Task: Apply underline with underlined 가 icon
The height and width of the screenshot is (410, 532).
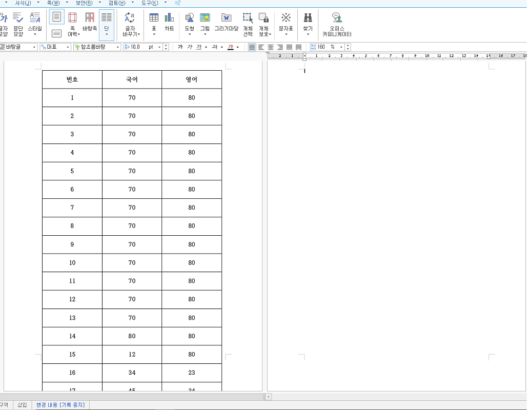Action: (x=199, y=47)
